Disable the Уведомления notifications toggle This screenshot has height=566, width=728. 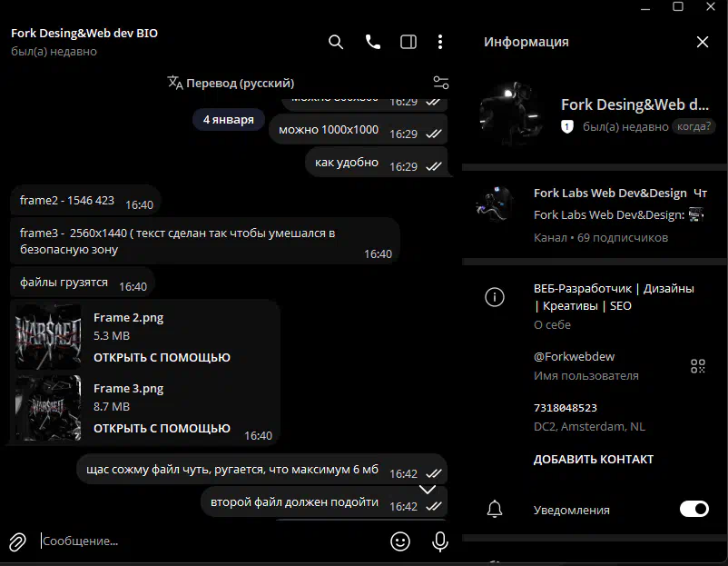point(694,509)
